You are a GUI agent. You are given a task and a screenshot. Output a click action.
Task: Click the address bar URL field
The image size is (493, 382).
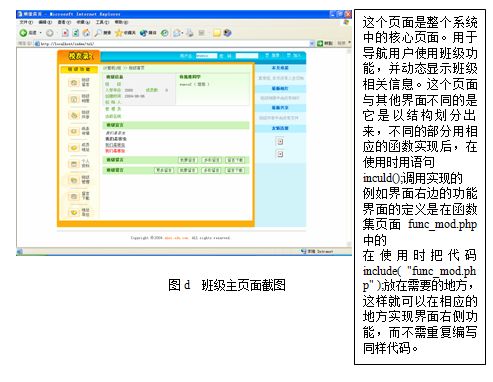click(x=174, y=43)
